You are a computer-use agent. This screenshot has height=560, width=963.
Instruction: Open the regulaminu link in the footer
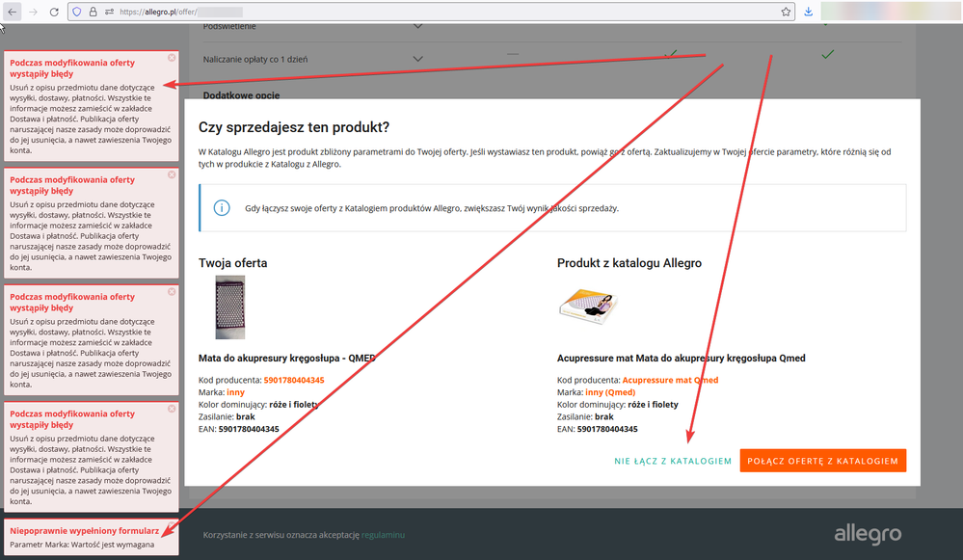[x=383, y=535]
